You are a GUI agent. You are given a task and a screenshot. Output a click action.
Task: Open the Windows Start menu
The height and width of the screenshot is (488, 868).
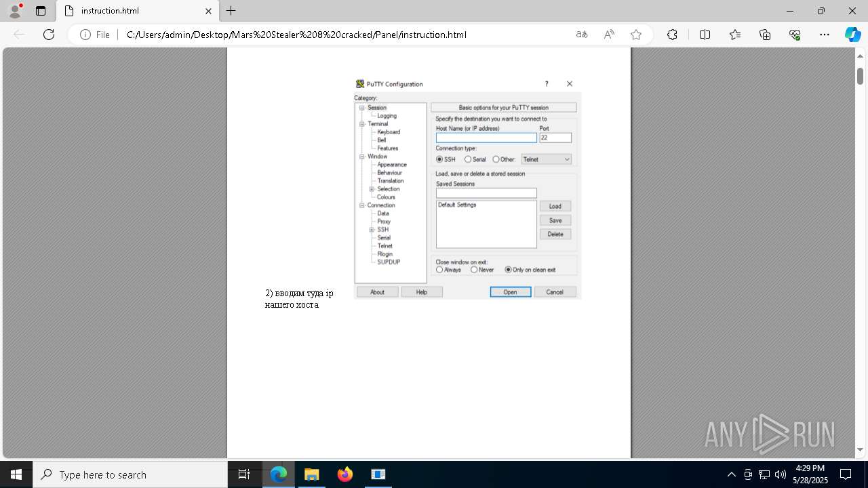click(16, 474)
